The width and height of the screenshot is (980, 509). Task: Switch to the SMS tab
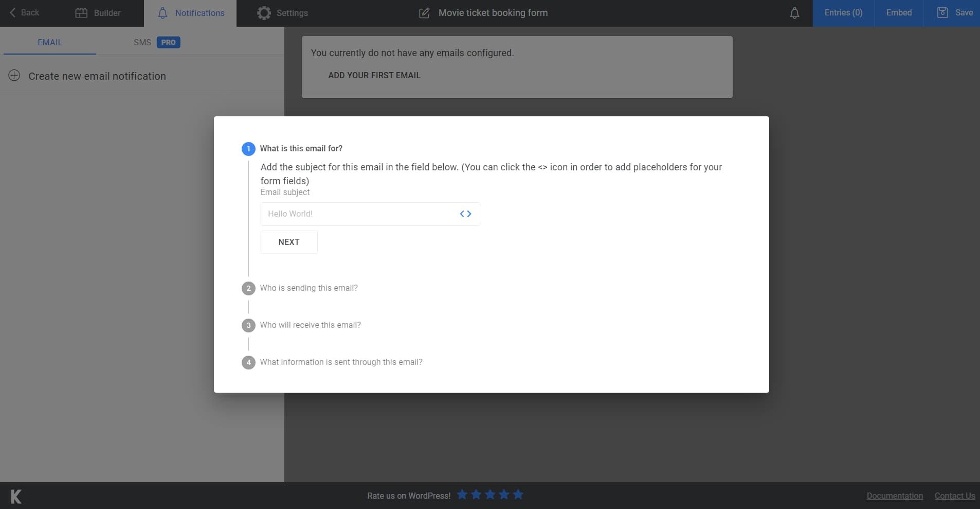pyautogui.click(x=142, y=42)
